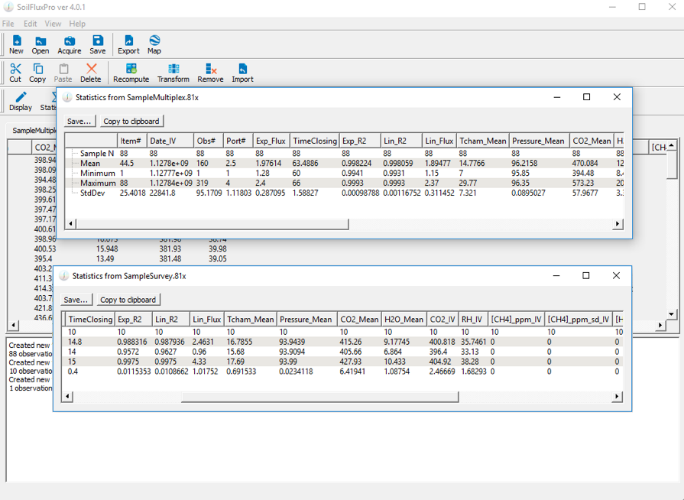Open the File menu
The height and width of the screenshot is (500, 684).
8,23
